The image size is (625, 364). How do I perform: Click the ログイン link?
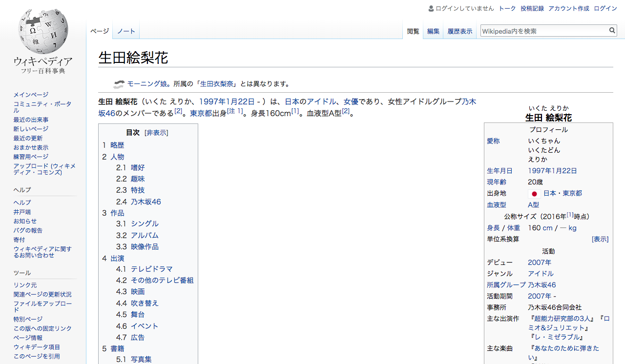pyautogui.click(x=605, y=8)
